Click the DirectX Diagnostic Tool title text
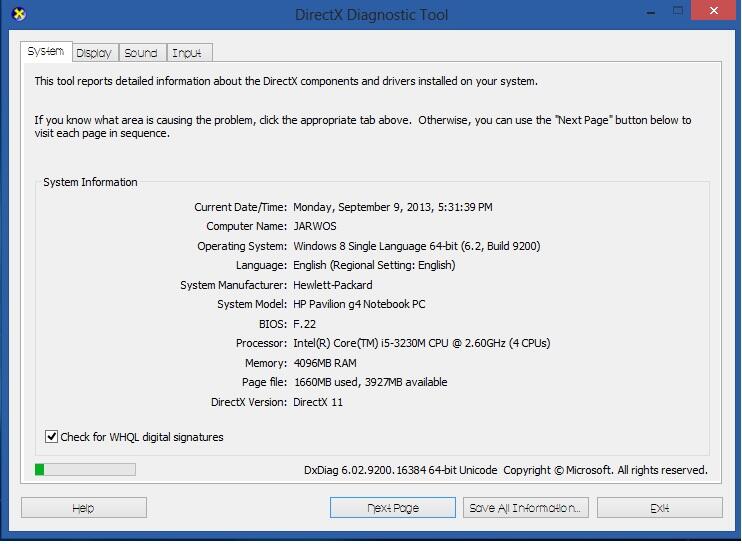Viewport: 742px width, 544px height. 371,15
